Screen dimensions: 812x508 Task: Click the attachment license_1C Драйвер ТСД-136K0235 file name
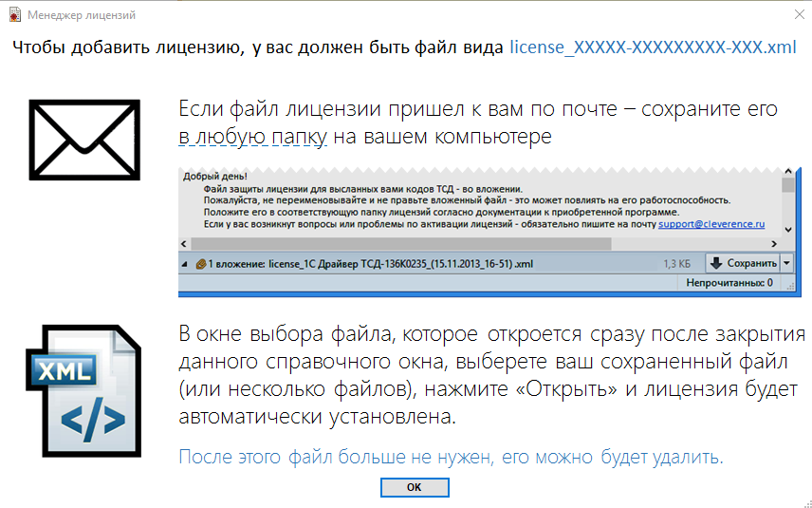pos(401,264)
